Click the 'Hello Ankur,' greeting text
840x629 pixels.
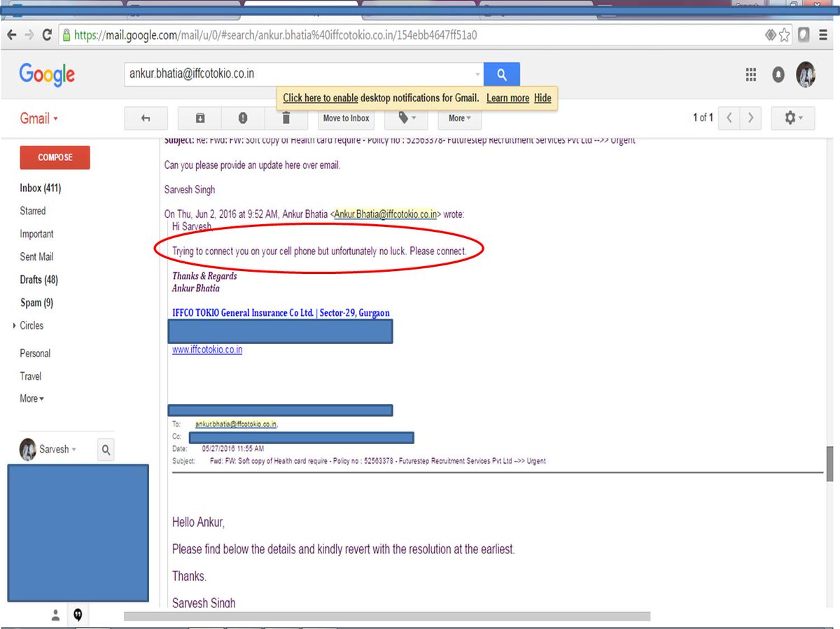coord(198,523)
